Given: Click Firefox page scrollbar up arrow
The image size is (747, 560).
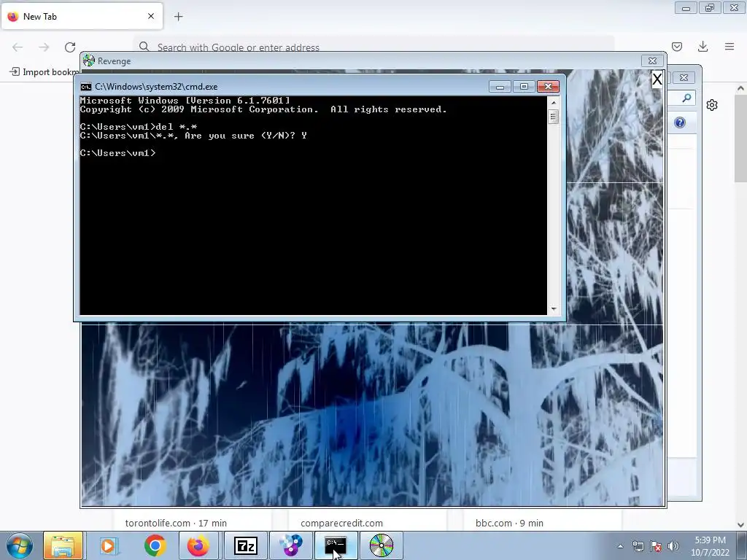Looking at the screenshot, I should pos(740,88).
